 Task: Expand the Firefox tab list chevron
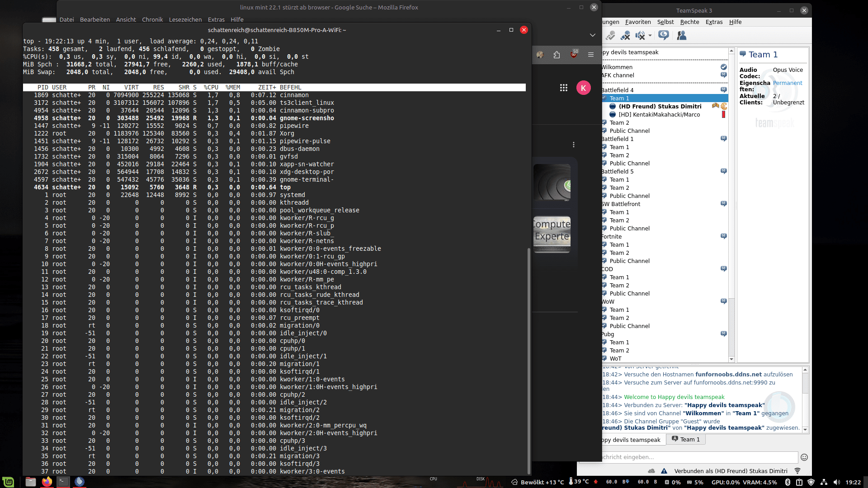592,35
